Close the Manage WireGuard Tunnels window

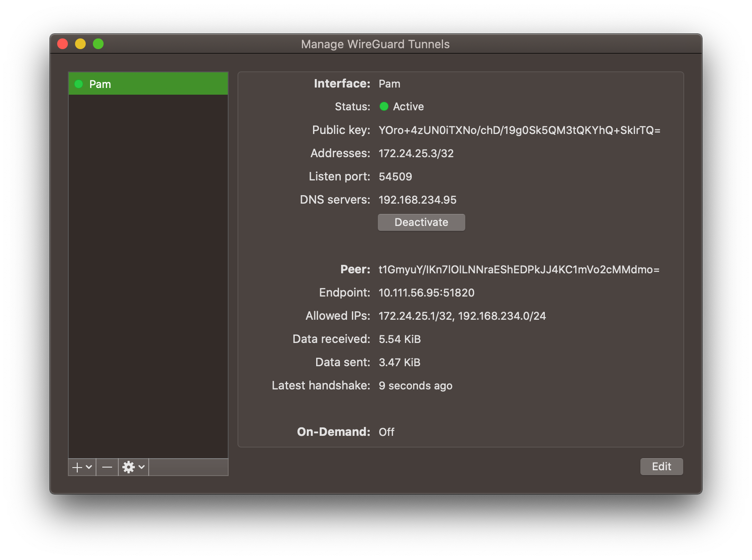(x=63, y=44)
